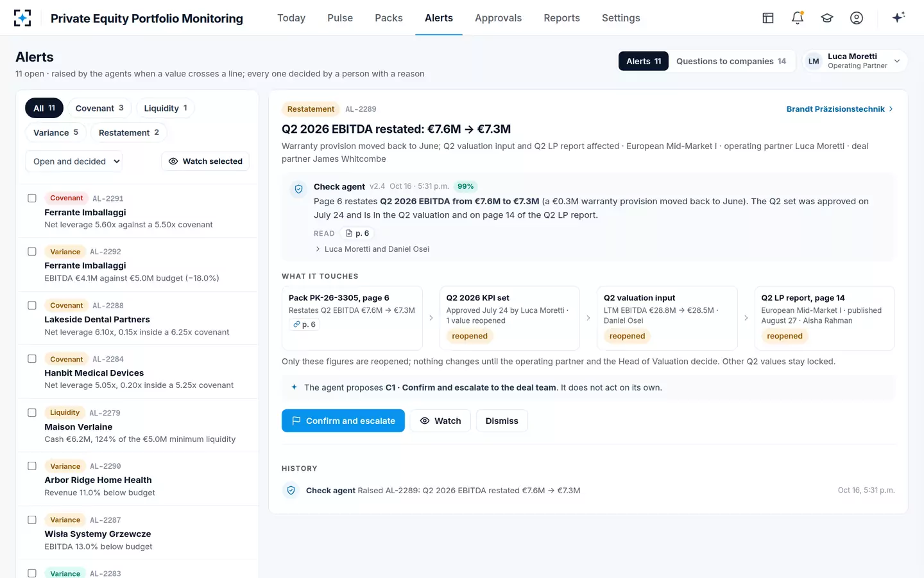Click the LM avatar for Luca Moretti
Viewport: 924px width, 578px height.
[814, 61]
